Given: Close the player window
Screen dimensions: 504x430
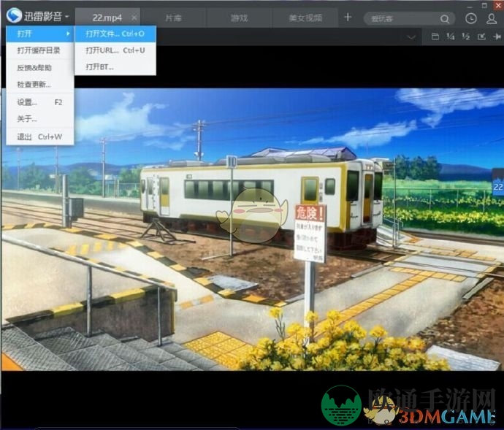Looking at the screenshot, I should point(499,5).
